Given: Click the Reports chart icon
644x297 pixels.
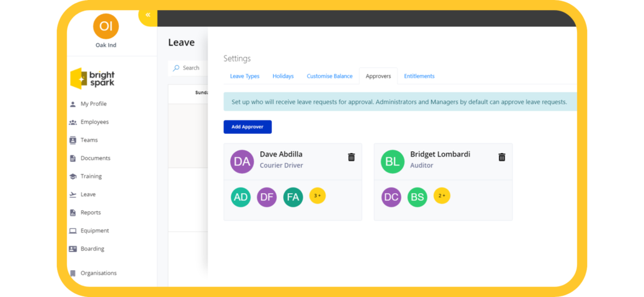Looking at the screenshot, I should point(73,213).
